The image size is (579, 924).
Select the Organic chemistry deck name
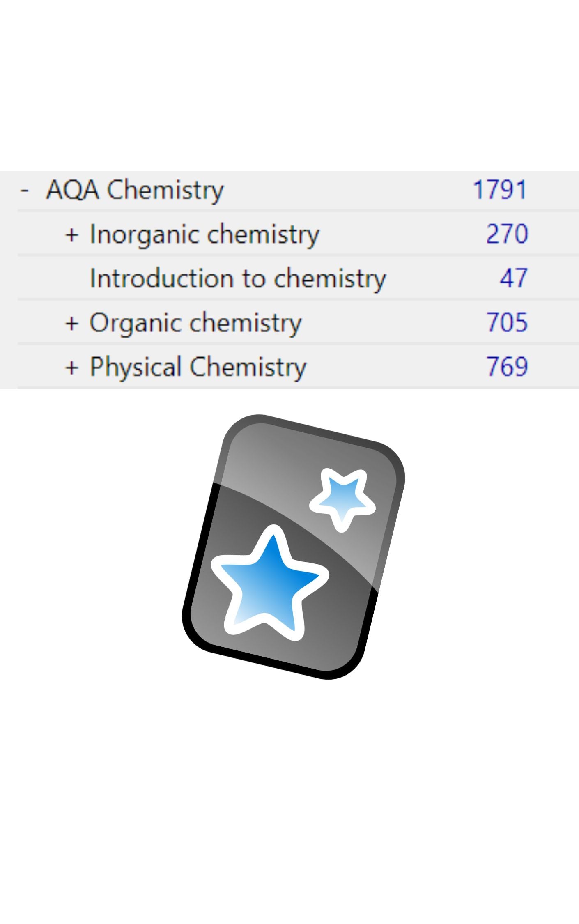tap(195, 323)
